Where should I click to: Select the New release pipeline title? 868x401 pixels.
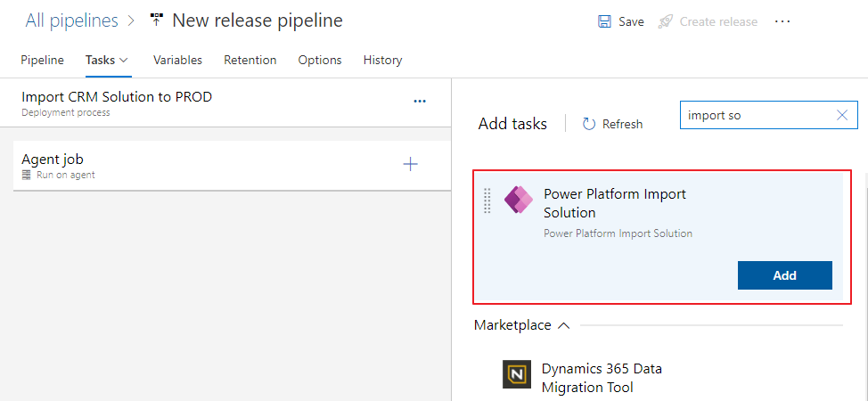coord(258,20)
